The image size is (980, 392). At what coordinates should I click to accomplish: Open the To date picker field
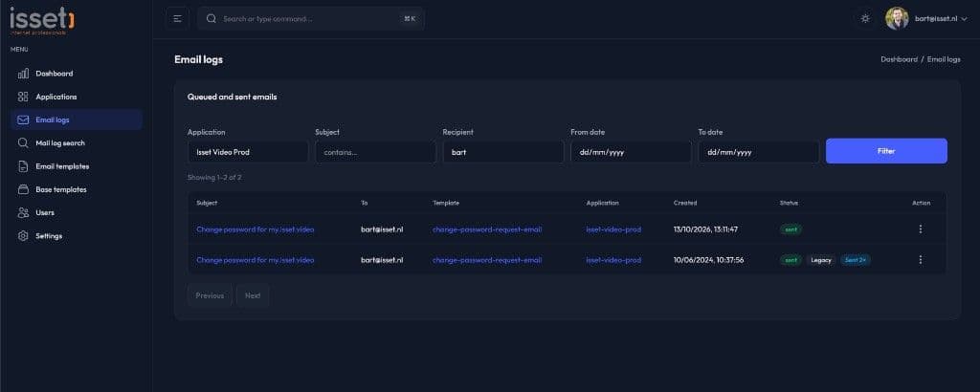tap(758, 152)
